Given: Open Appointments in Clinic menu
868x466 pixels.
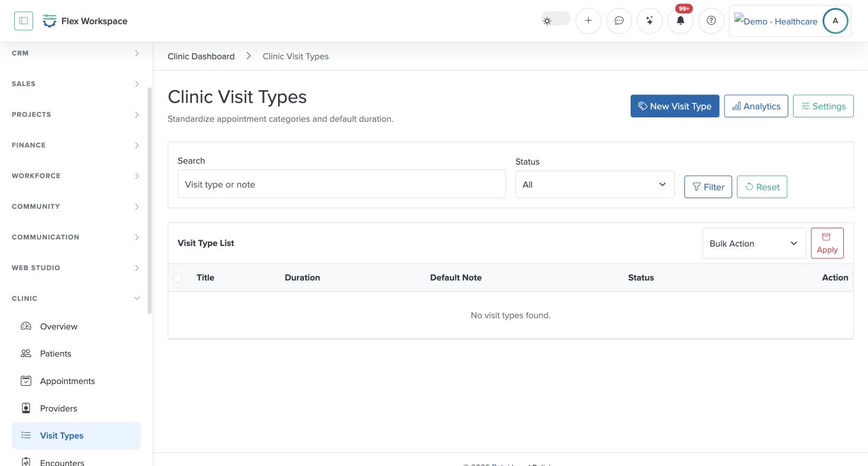Looking at the screenshot, I should pyautogui.click(x=76, y=381).
